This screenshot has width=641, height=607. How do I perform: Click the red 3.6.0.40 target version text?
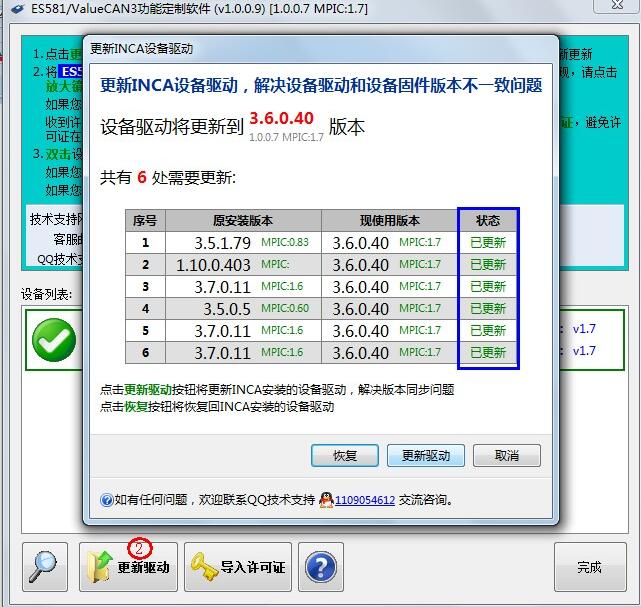pyautogui.click(x=281, y=119)
